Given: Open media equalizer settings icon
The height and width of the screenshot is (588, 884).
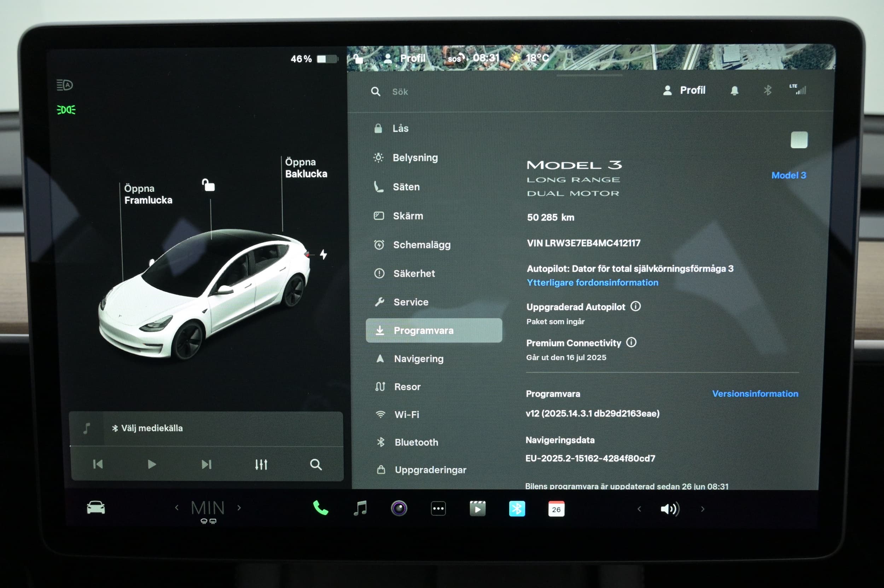Looking at the screenshot, I should pos(261,465).
